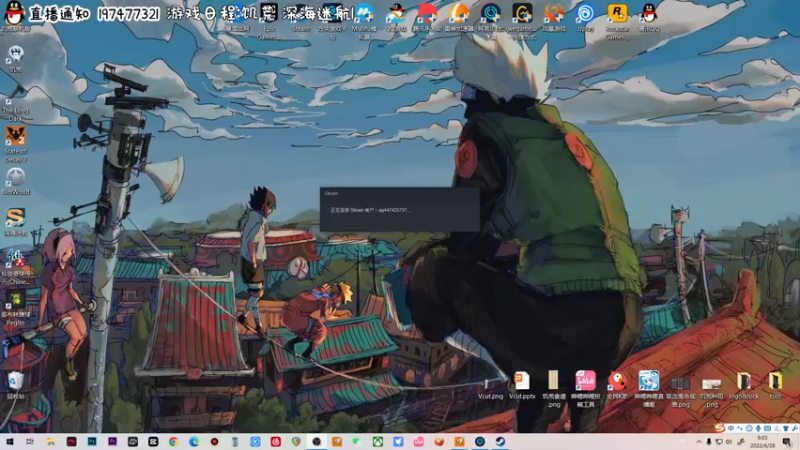The image size is (800, 450).
Task: Open the 哔哩哔哩投稿工具 shortcut
Action: pos(585,389)
